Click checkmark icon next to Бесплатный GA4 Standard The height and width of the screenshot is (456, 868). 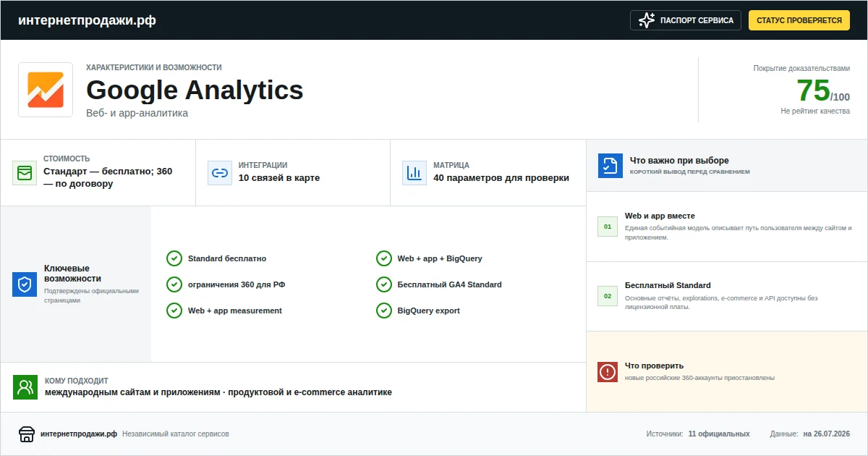point(384,284)
